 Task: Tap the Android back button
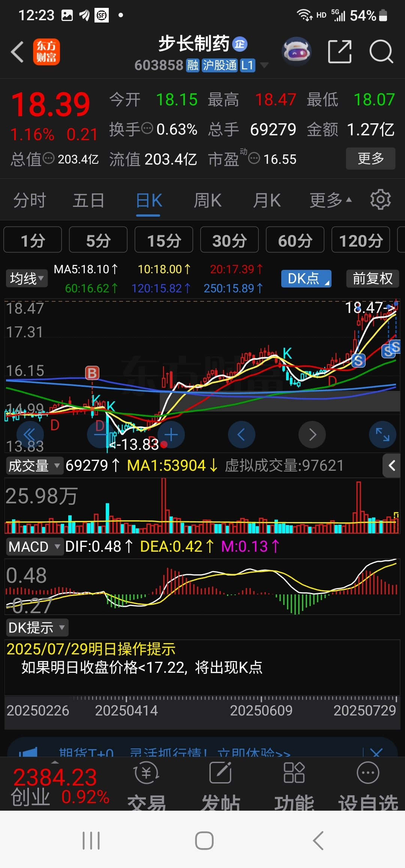318,841
